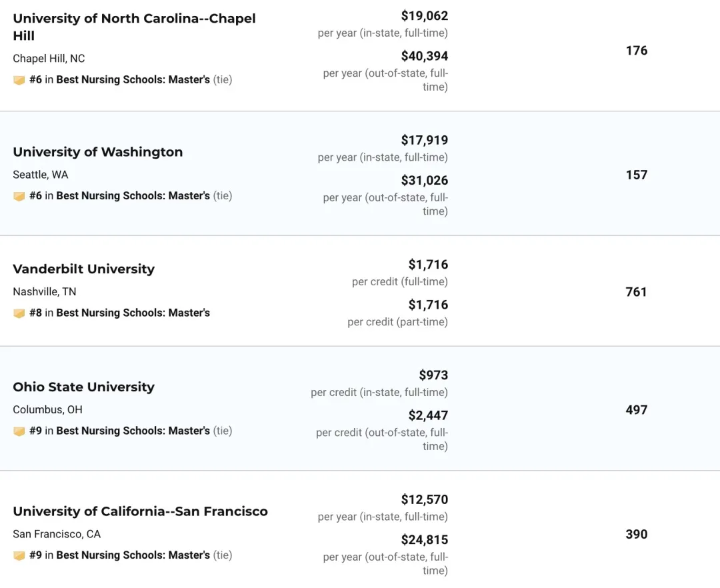Click the ranking badge icon beside Vanderbilt's #8 rank
Screen dimensions: 720x588
19,313
